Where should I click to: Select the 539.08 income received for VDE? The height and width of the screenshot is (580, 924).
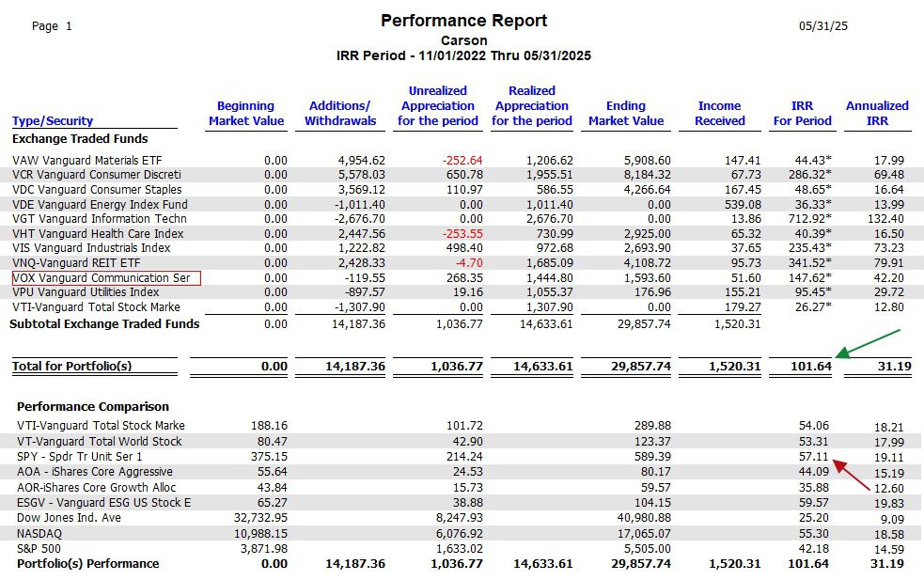tap(743, 205)
